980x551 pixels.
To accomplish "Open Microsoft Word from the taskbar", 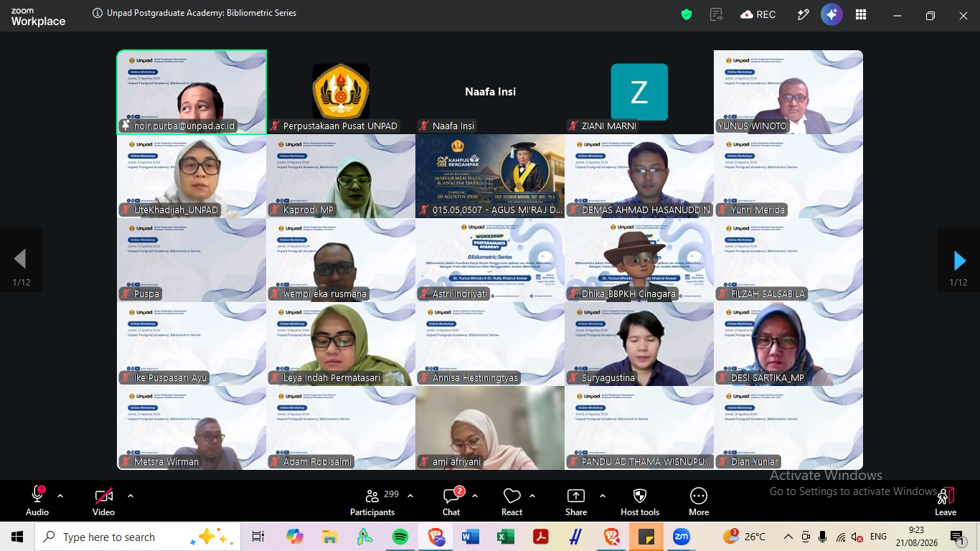I will [471, 537].
